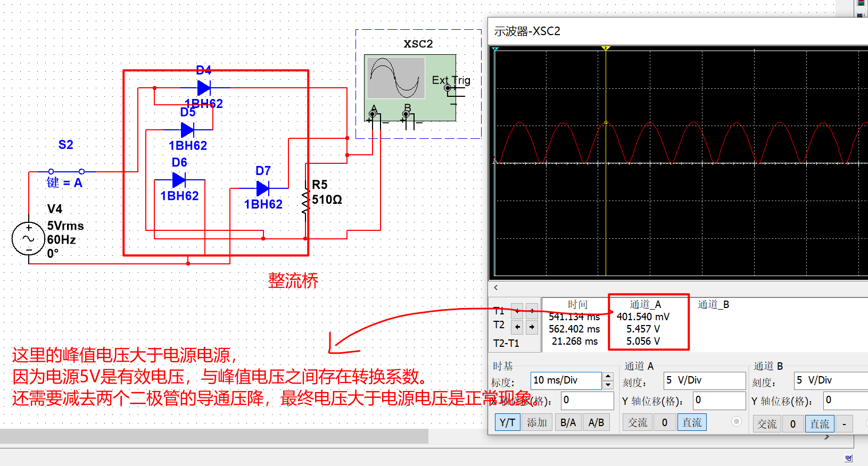Image resolution: width=868 pixels, height=466 pixels.
Task: Select diode D6 symbol in schematic
Action: [x=179, y=180]
